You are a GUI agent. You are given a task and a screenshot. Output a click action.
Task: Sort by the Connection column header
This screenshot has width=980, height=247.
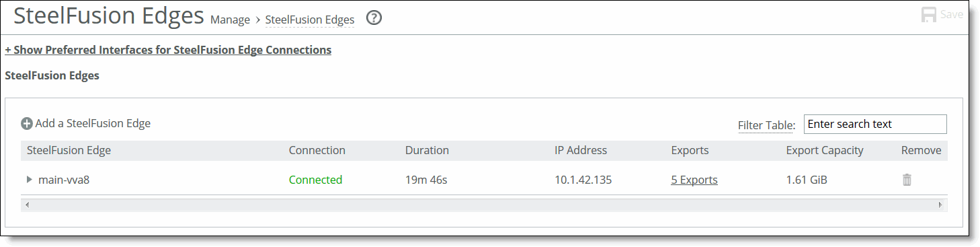coord(317,150)
